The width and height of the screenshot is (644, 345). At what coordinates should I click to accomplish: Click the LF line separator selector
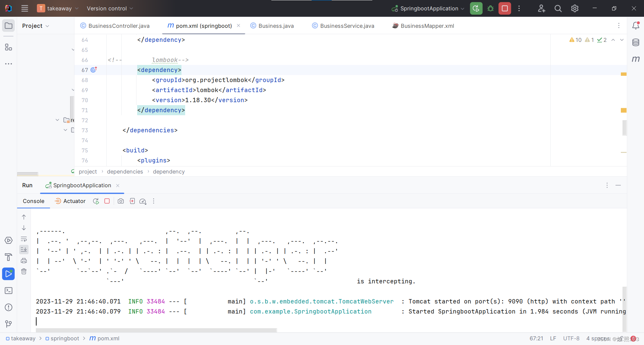coord(553,338)
